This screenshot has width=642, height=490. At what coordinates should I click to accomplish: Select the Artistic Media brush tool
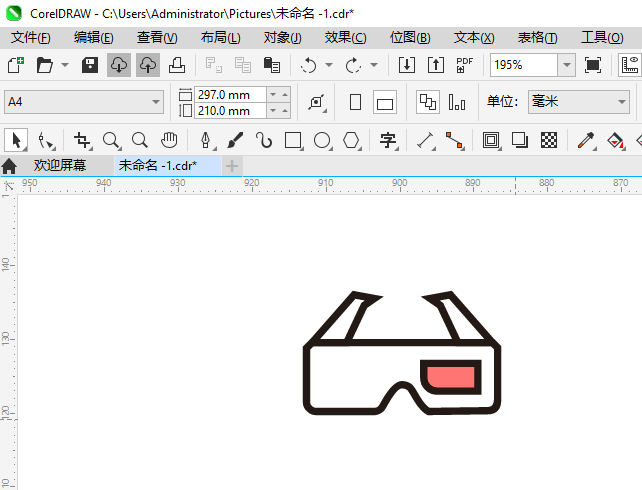coord(235,140)
